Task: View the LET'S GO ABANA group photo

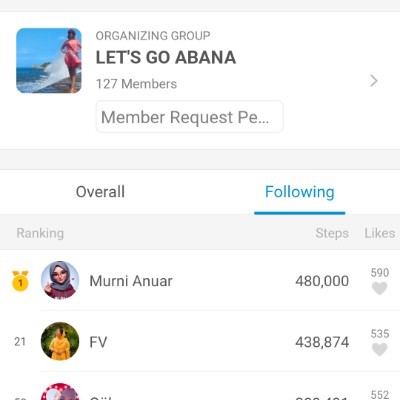Action: point(49,61)
